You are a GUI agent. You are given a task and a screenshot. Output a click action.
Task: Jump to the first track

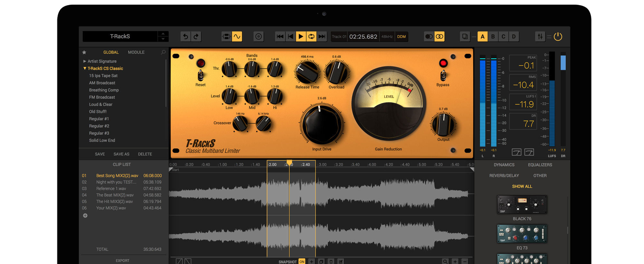point(280,36)
